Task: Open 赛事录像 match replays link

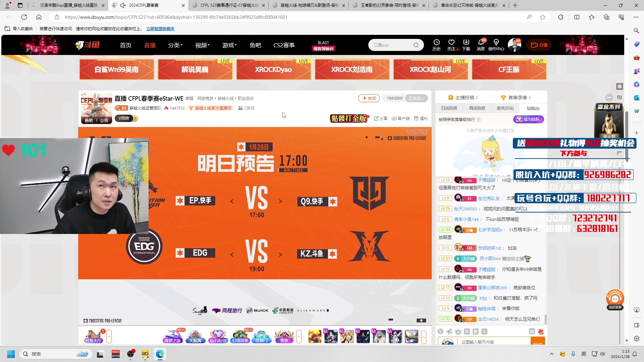Action: click(x=516, y=98)
